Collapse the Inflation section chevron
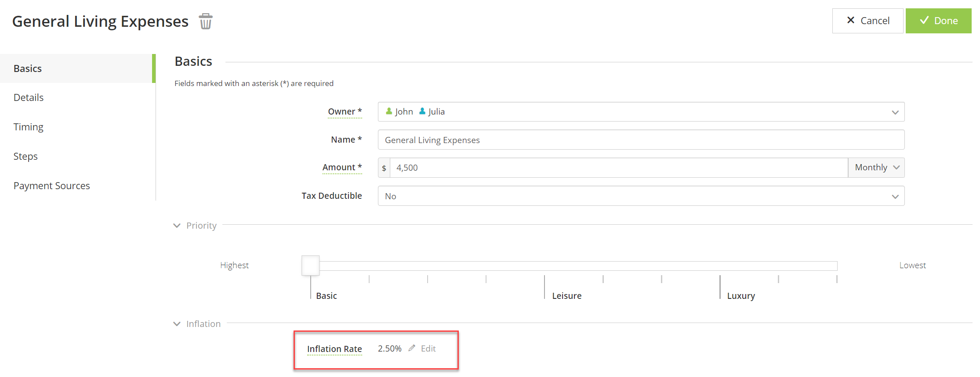Screen dimensions: 980x377 pyautogui.click(x=177, y=324)
